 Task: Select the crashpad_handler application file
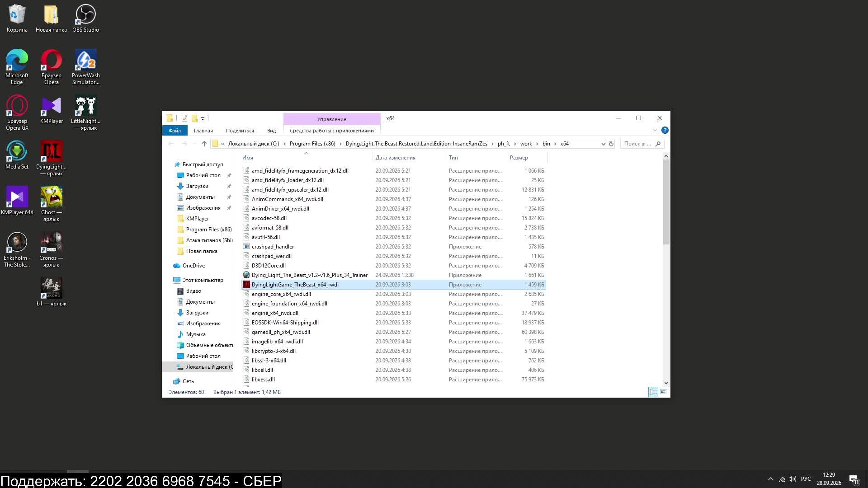[393, 247]
